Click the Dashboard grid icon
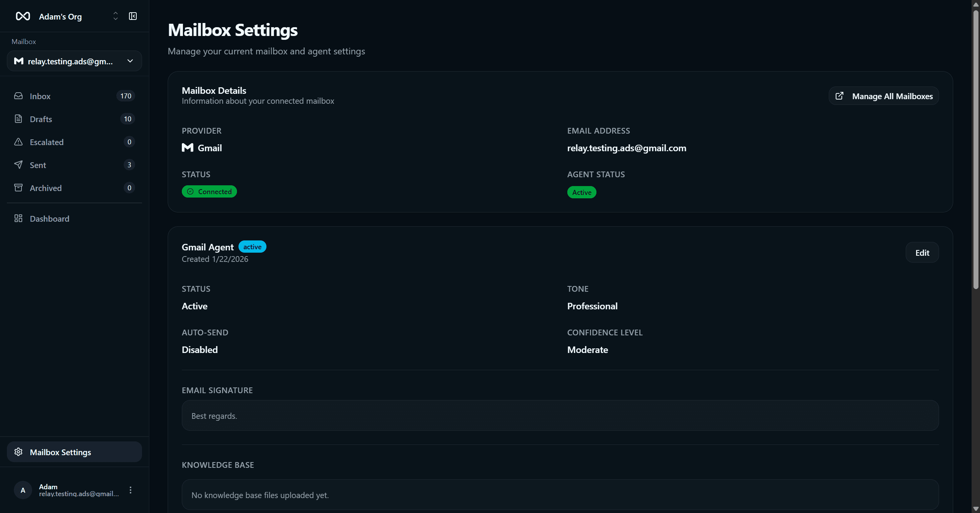 pyautogui.click(x=18, y=218)
